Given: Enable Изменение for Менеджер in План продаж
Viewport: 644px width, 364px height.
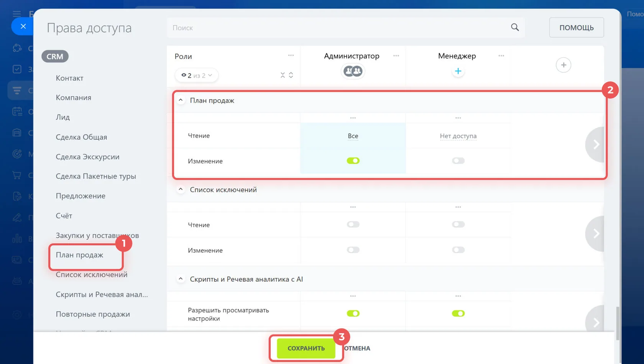Looking at the screenshot, I should [458, 161].
